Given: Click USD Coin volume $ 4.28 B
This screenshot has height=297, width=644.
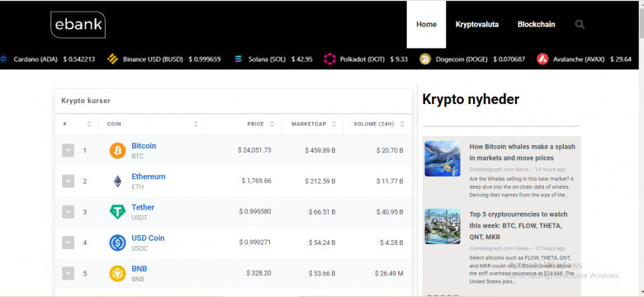Looking at the screenshot, I should click(391, 243).
